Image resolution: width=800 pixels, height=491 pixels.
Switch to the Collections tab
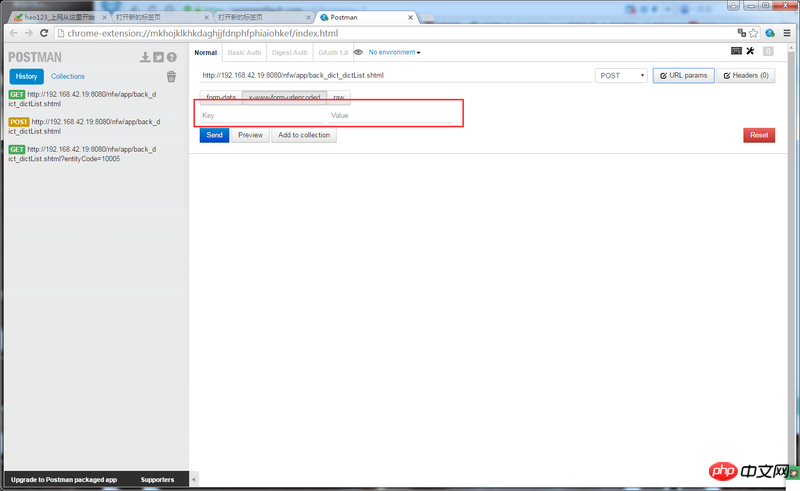(x=68, y=76)
